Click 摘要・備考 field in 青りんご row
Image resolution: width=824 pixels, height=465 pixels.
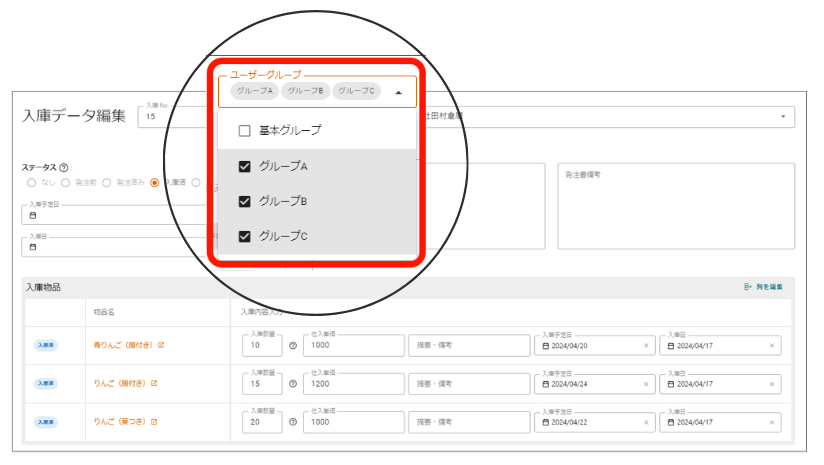(x=469, y=346)
